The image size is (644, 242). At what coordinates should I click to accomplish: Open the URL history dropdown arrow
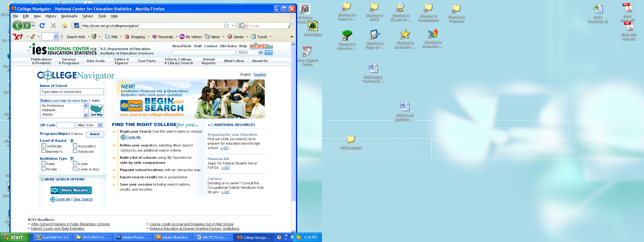[x=233, y=26]
